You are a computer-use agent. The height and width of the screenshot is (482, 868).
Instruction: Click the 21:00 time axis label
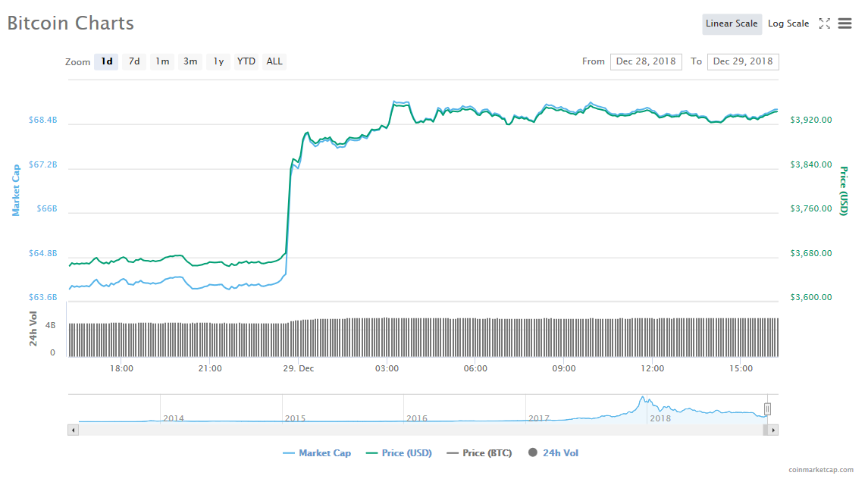click(210, 368)
